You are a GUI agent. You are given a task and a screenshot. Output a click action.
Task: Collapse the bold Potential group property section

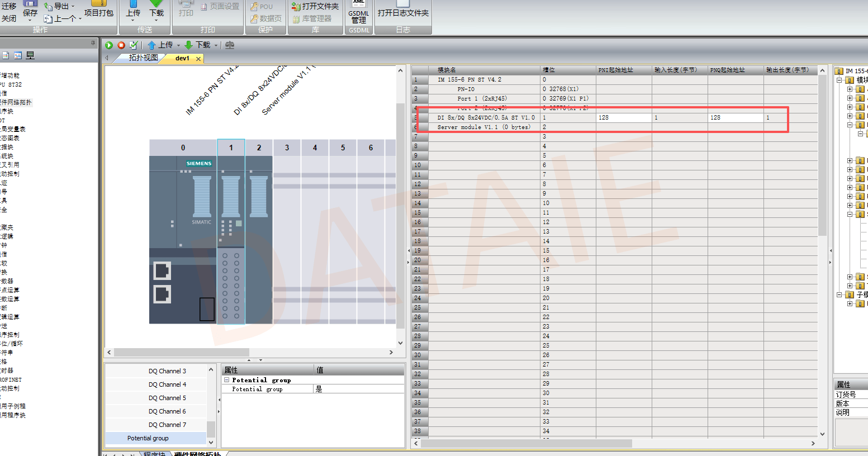point(227,380)
